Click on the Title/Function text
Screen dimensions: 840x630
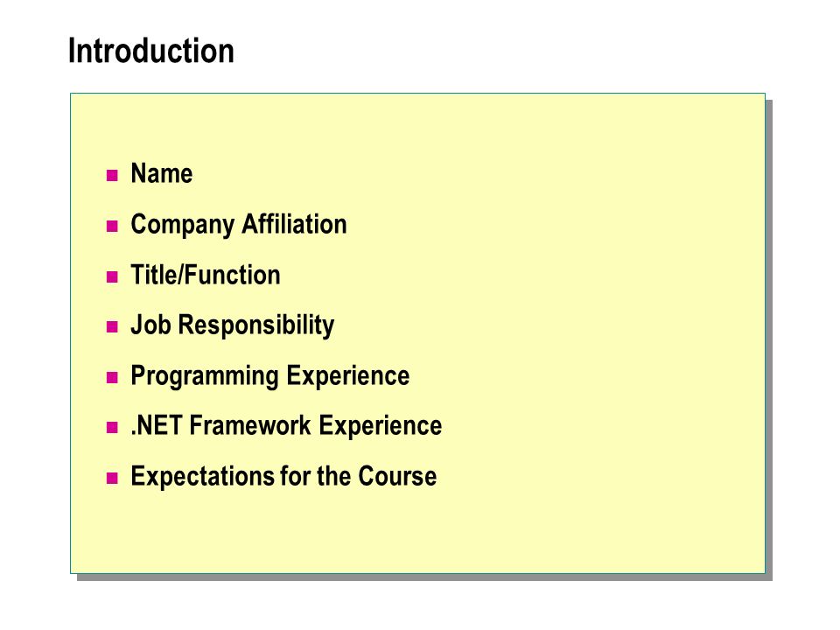coord(206,275)
